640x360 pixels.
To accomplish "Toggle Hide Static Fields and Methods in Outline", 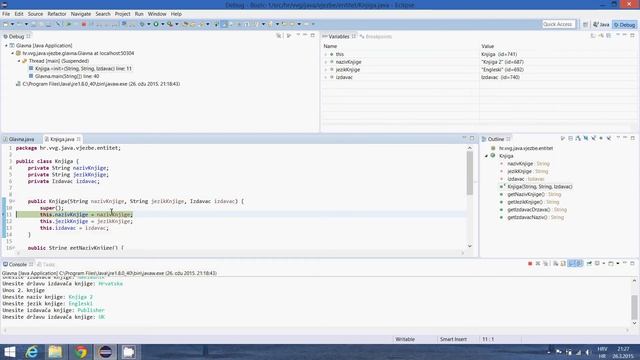I will tap(593, 139).
